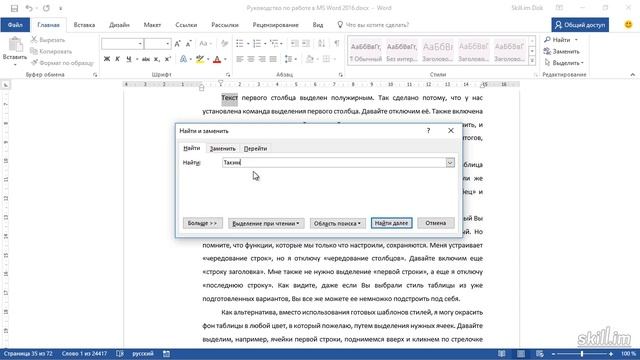Apply italic with the К button
This screenshot has width=640, height=360.
coord(118,59)
